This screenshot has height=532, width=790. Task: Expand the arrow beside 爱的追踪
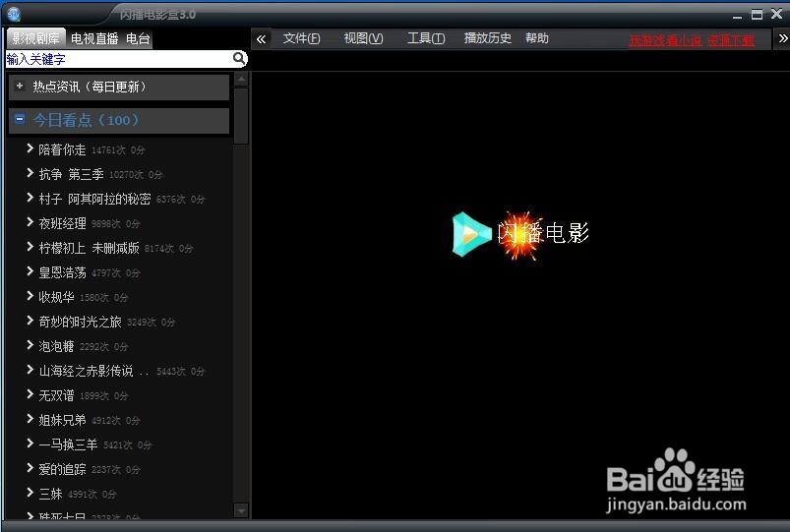click(x=30, y=468)
